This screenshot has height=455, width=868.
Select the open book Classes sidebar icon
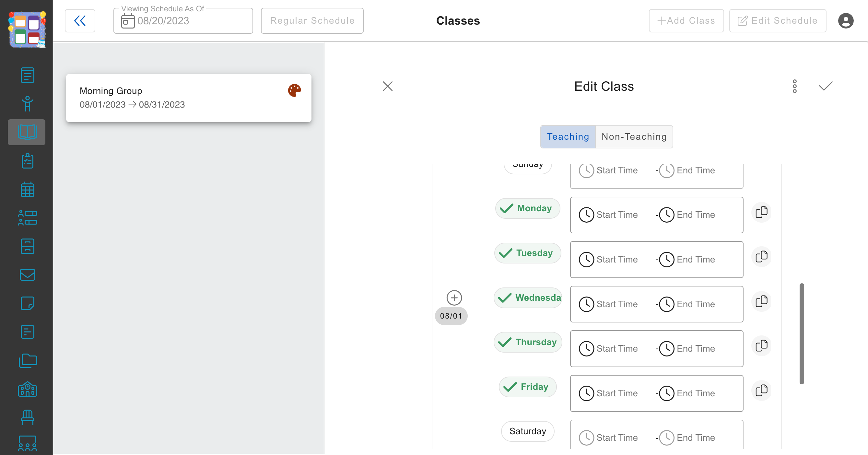pos(27,132)
